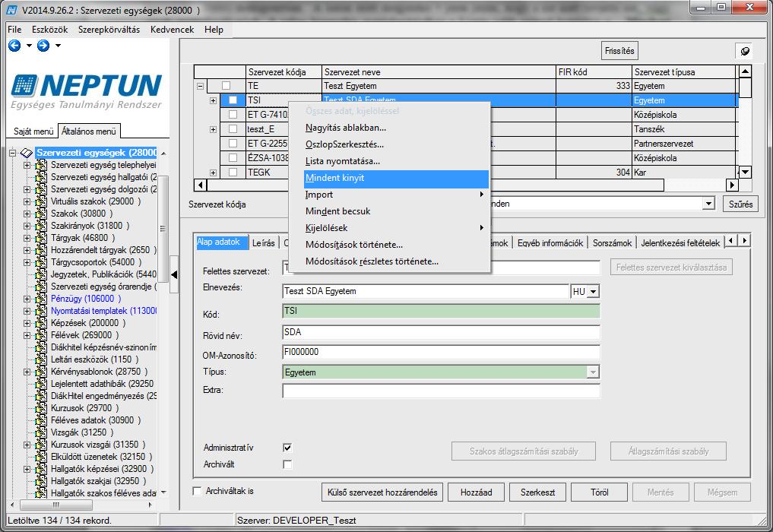Switch to the Sorszámok tab
This screenshot has width=773, height=532.
click(x=612, y=243)
